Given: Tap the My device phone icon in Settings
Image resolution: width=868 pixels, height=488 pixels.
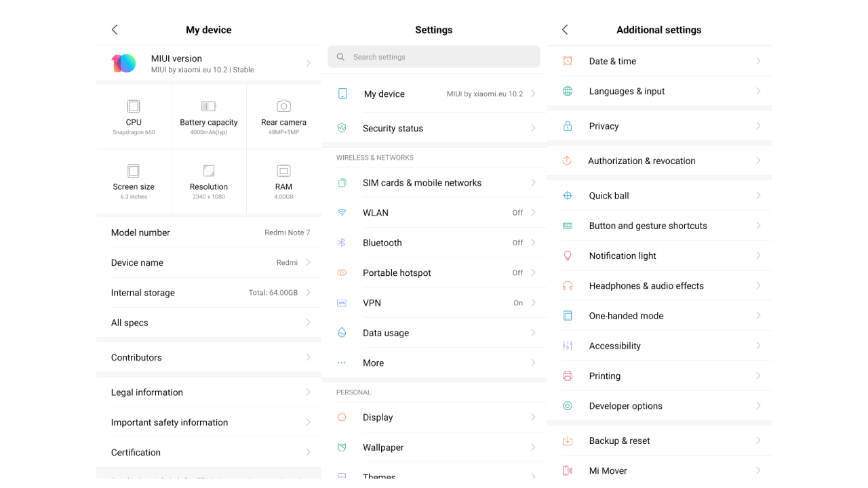Looking at the screenshot, I should coord(342,94).
